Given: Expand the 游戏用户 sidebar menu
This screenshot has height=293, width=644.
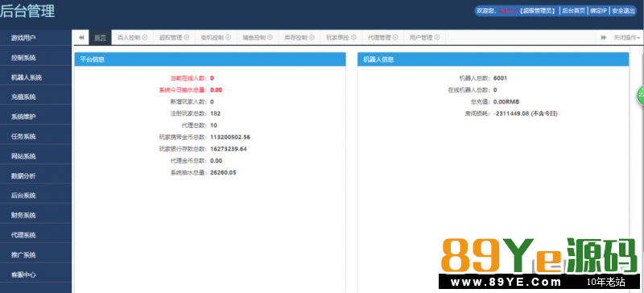Looking at the screenshot, I should (35, 38).
